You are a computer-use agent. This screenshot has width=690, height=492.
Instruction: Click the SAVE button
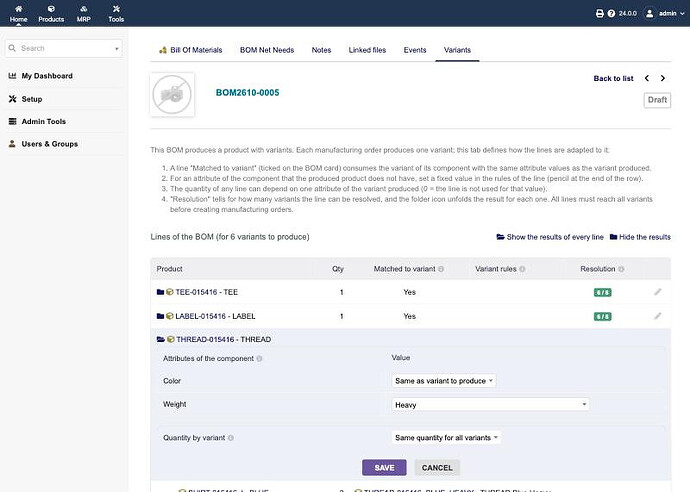384,468
